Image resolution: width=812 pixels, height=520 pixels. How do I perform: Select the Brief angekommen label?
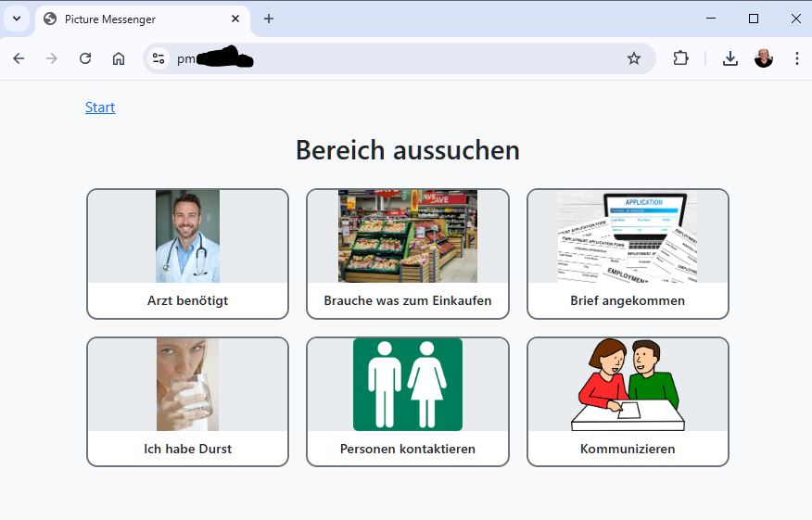(628, 300)
